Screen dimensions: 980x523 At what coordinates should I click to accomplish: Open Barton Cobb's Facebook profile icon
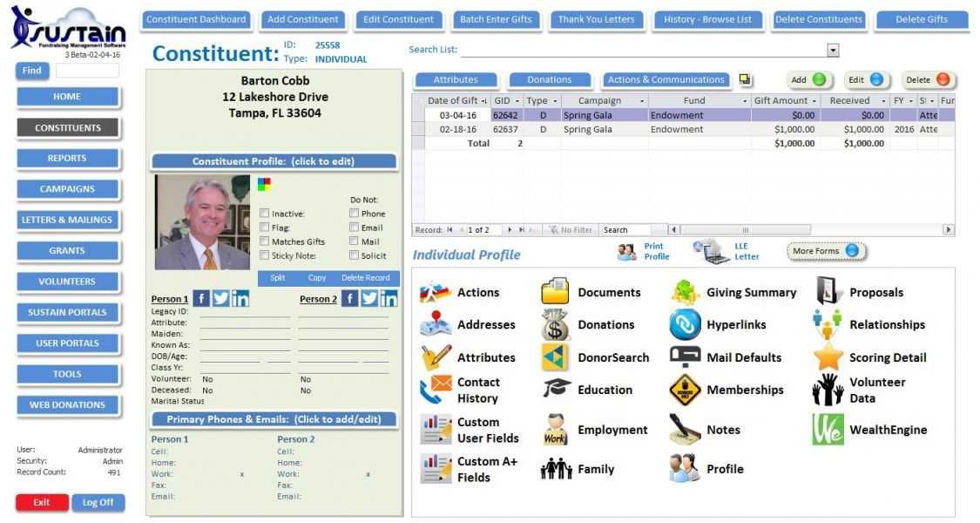pyautogui.click(x=201, y=297)
